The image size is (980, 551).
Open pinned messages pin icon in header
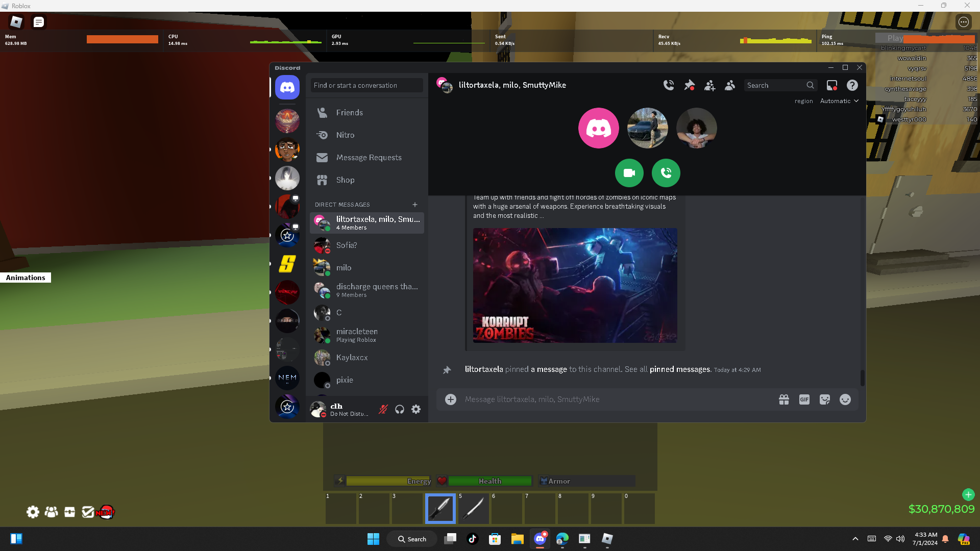tap(689, 85)
